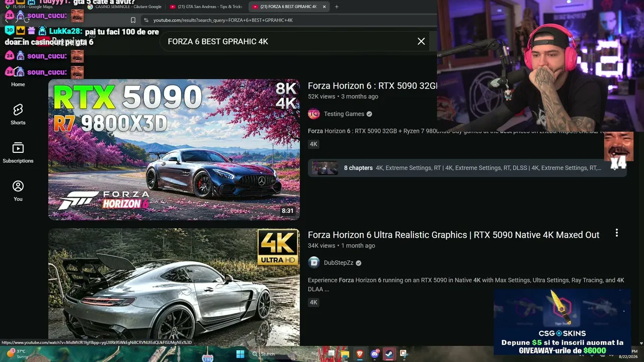
Task: Visit the Testing Games channel name link
Action: tap(344, 114)
